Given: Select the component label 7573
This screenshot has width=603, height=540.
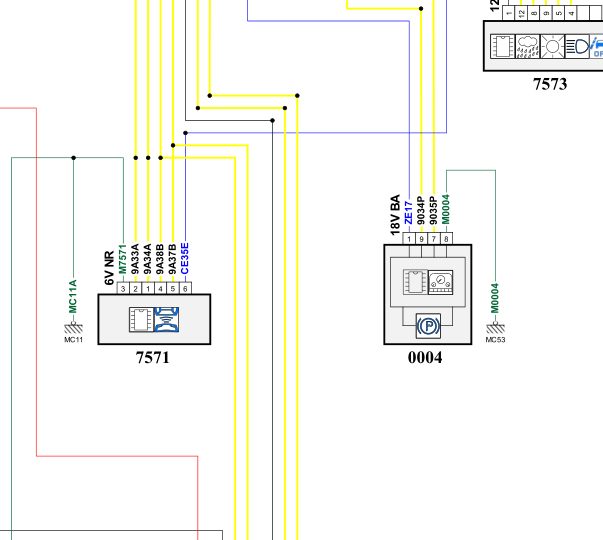Looking at the screenshot, I should point(550,84).
